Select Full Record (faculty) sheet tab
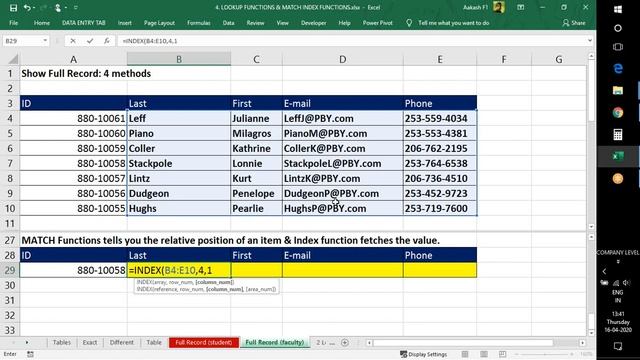 click(x=275, y=342)
